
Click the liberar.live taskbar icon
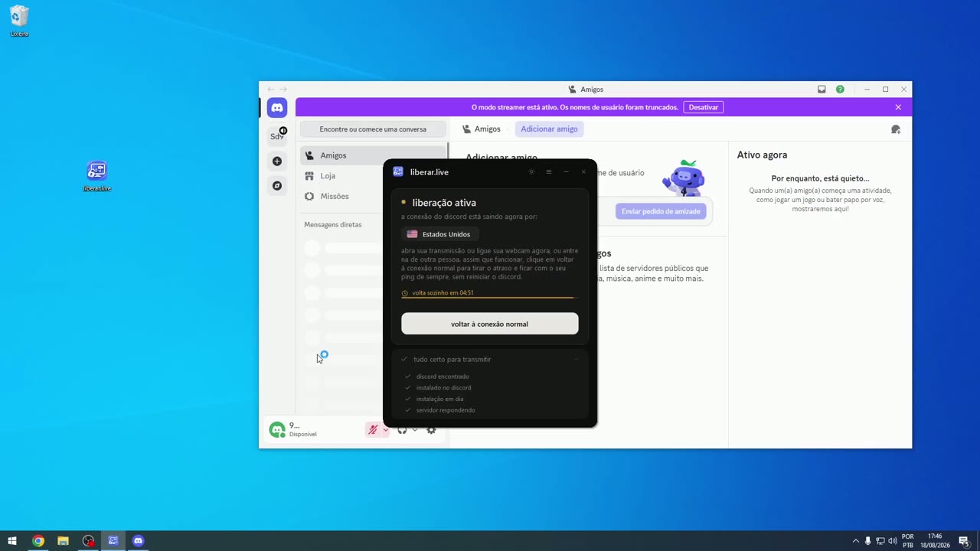[x=113, y=541]
